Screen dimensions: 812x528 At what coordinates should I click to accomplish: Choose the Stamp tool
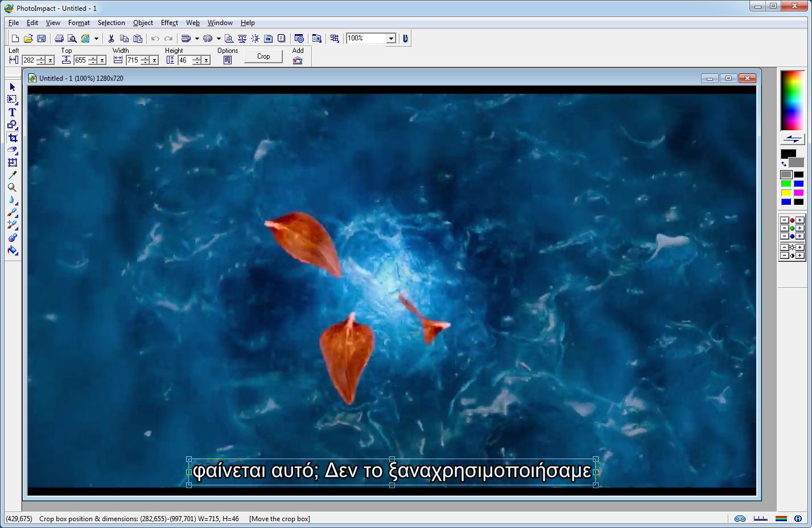(x=12, y=237)
